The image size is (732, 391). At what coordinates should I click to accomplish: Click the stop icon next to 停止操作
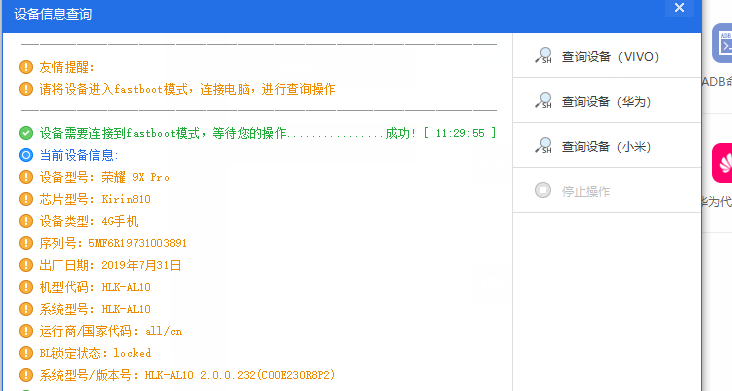point(543,190)
